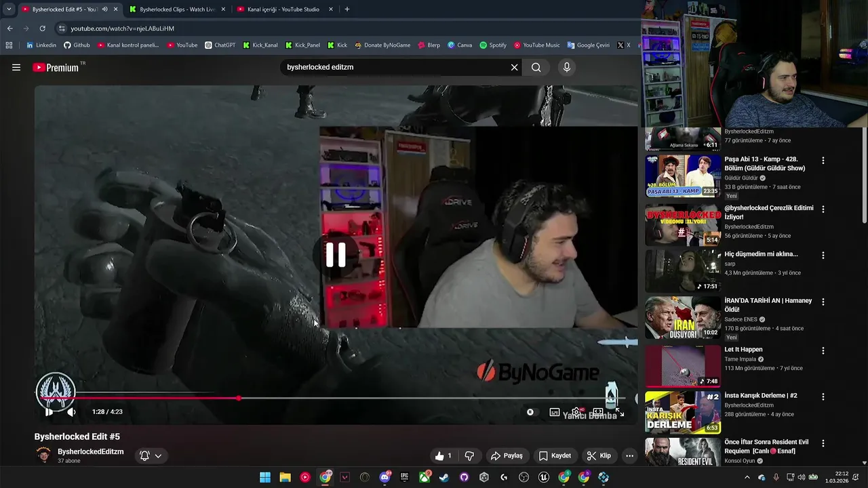Save the video using Kaydet

coord(555,455)
